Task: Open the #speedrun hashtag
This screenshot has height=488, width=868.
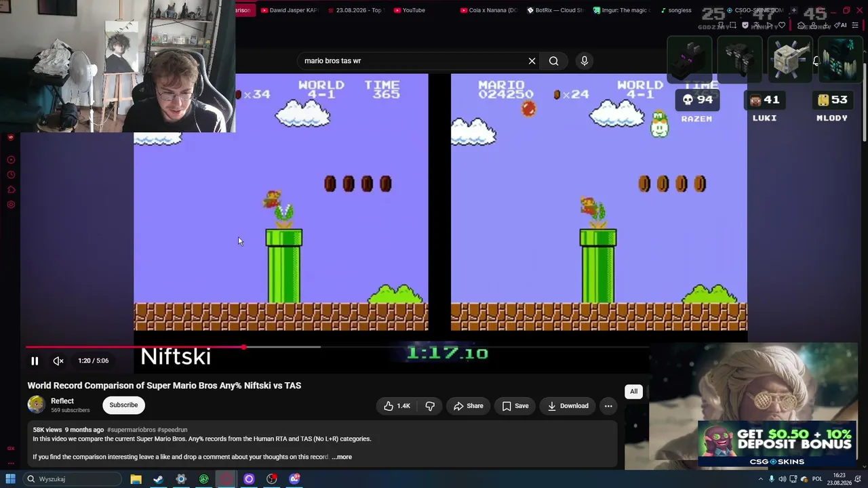Action: point(172,430)
